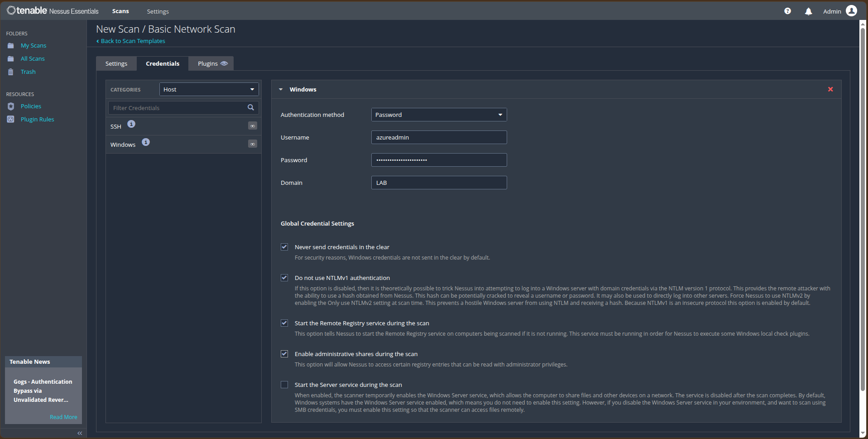The image size is (868, 439).
Task: Open Settings in top navigation
Action: [158, 11]
